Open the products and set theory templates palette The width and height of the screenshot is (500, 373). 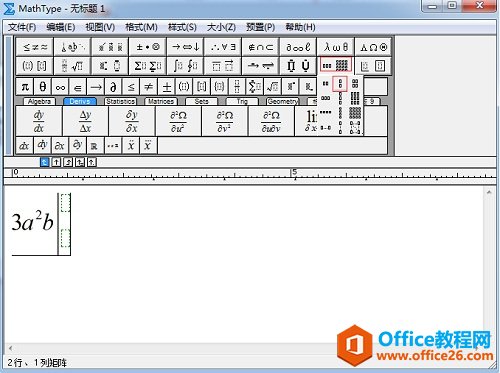coord(298,66)
